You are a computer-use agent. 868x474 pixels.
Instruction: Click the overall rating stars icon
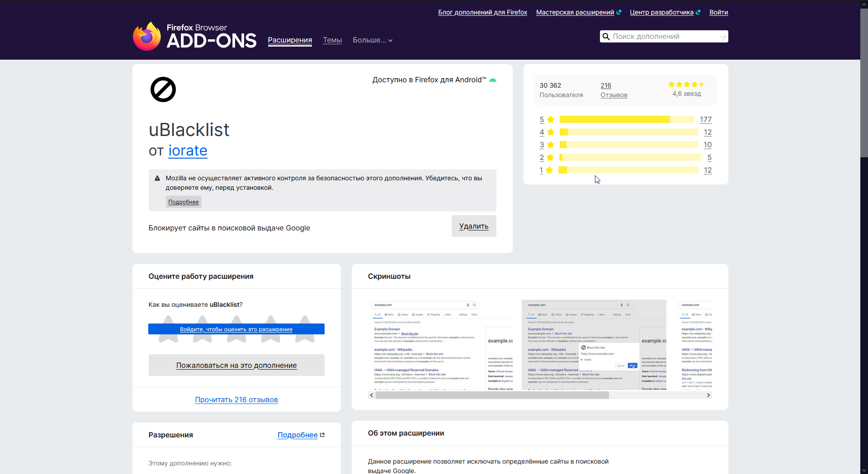[686, 84]
